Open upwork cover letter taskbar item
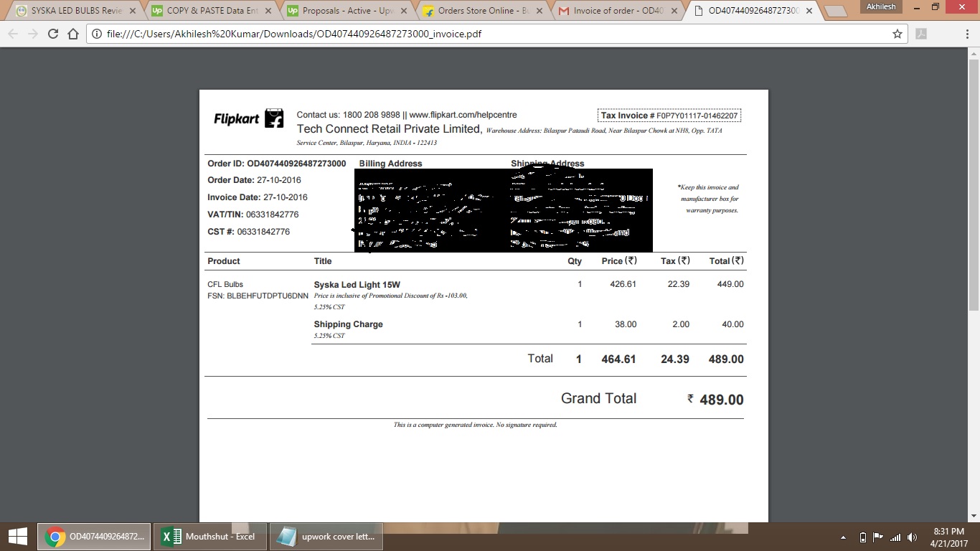 (327, 537)
